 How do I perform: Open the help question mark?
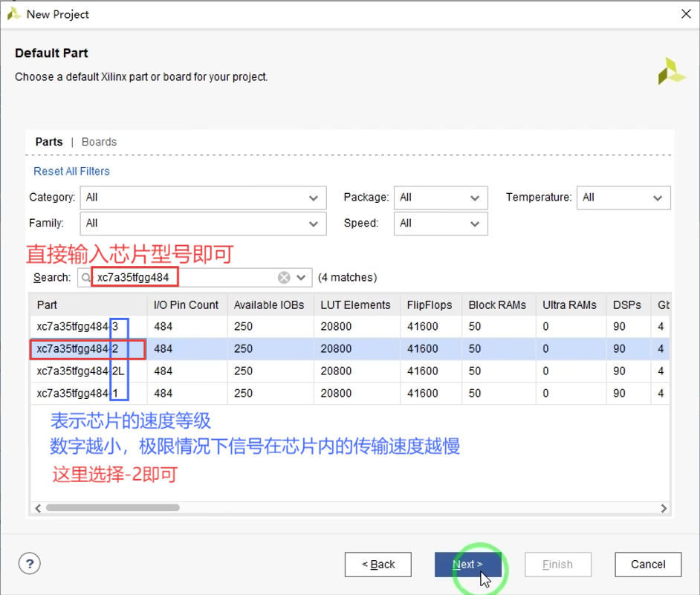[30, 564]
